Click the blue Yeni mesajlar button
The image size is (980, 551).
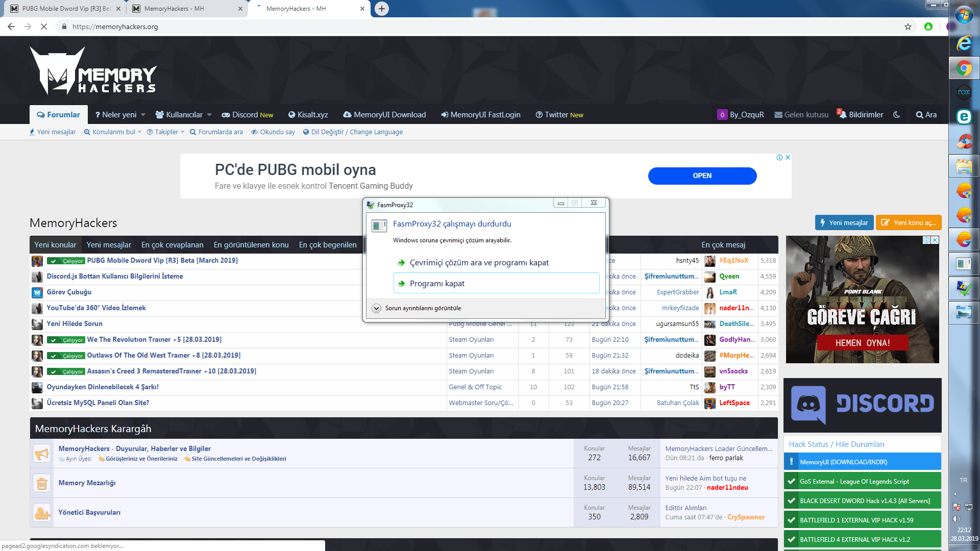point(844,223)
